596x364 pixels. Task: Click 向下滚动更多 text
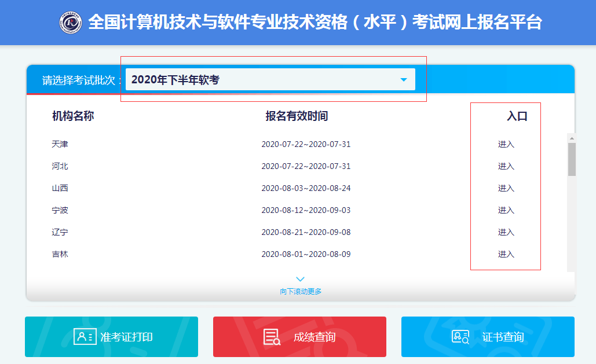tap(301, 292)
